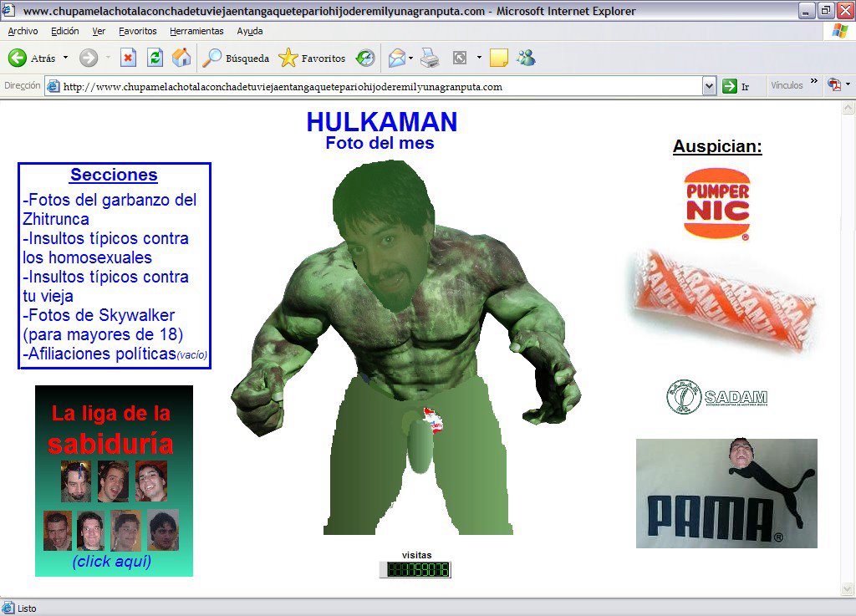Image resolution: width=856 pixels, height=616 pixels.
Task: Show browsing History from the clock icon
Action: 365,58
